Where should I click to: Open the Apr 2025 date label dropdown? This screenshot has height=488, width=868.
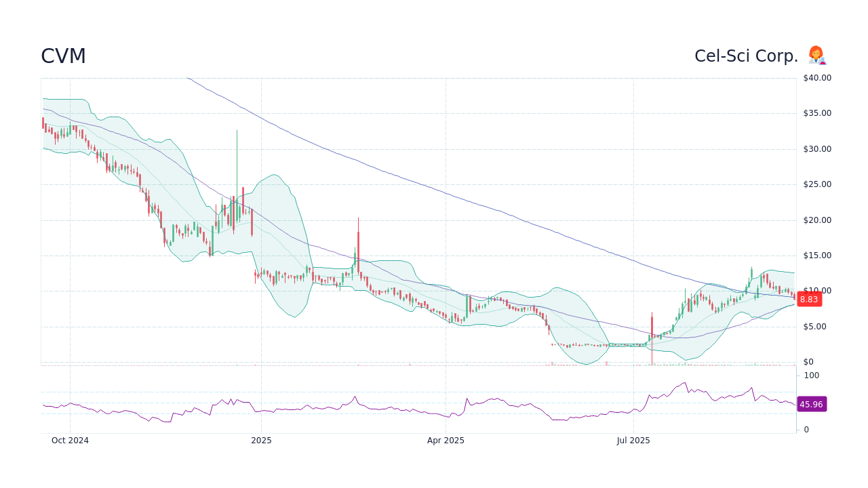coord(447,440)
